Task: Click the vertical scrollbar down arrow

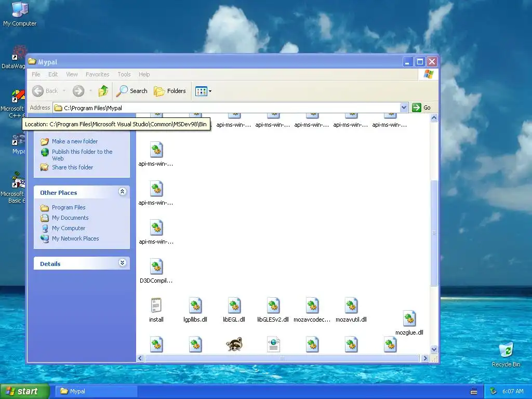Action: tap(434, 349)
